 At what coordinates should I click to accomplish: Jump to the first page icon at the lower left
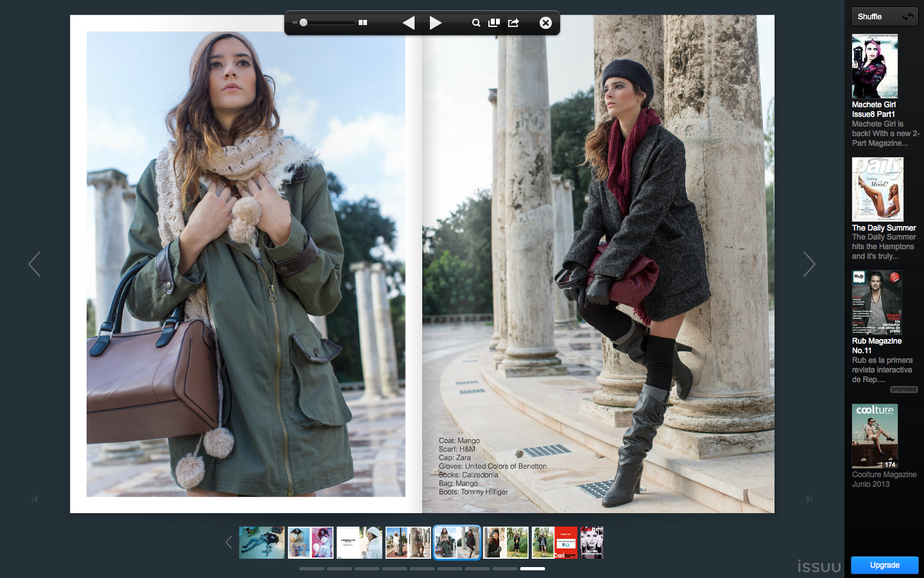[x=35, y=499]
